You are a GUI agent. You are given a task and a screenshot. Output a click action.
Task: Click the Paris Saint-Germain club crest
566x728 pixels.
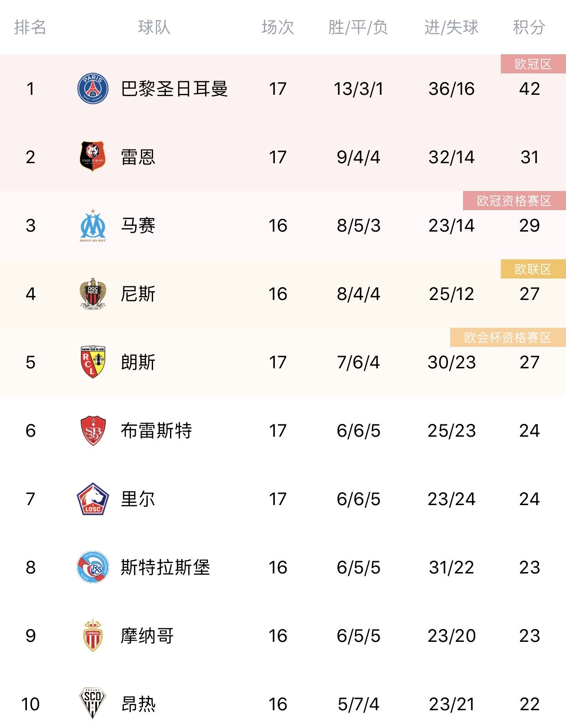(93, 88)
